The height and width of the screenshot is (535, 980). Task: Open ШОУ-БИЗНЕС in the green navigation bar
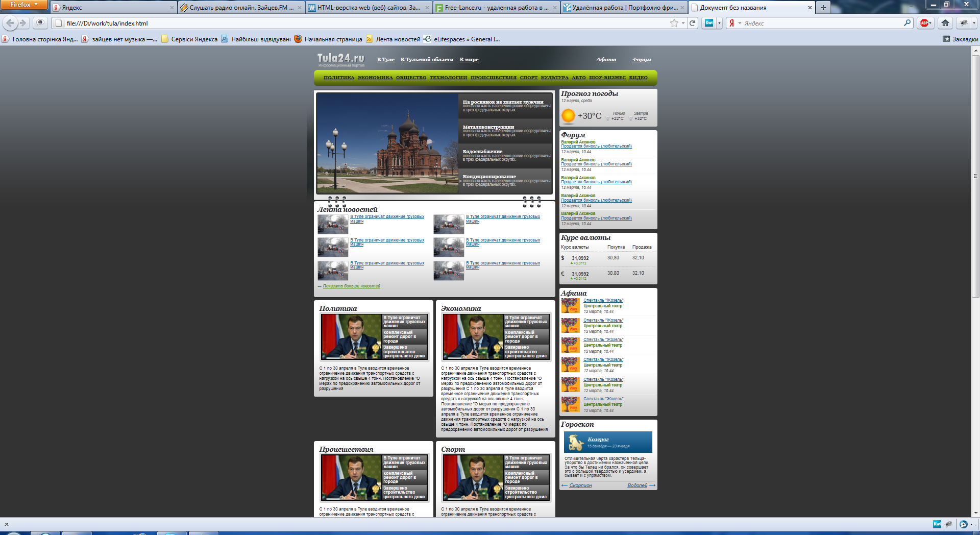point(607,78)
